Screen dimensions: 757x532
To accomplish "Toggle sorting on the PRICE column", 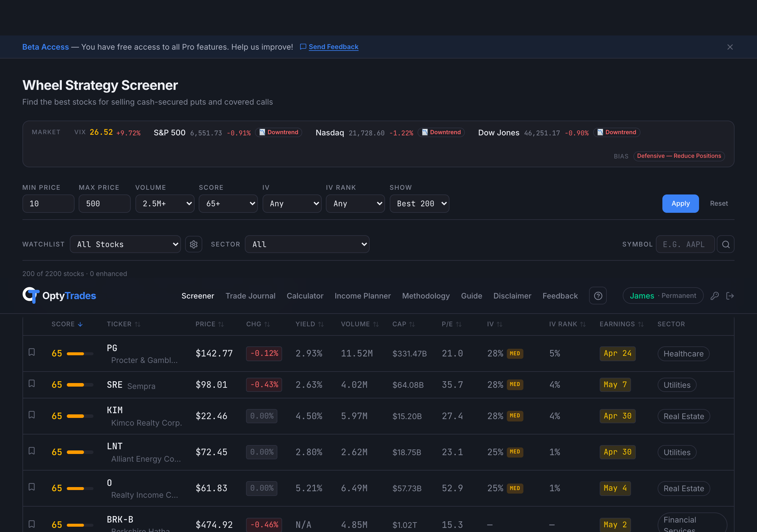I will point(210,324).
